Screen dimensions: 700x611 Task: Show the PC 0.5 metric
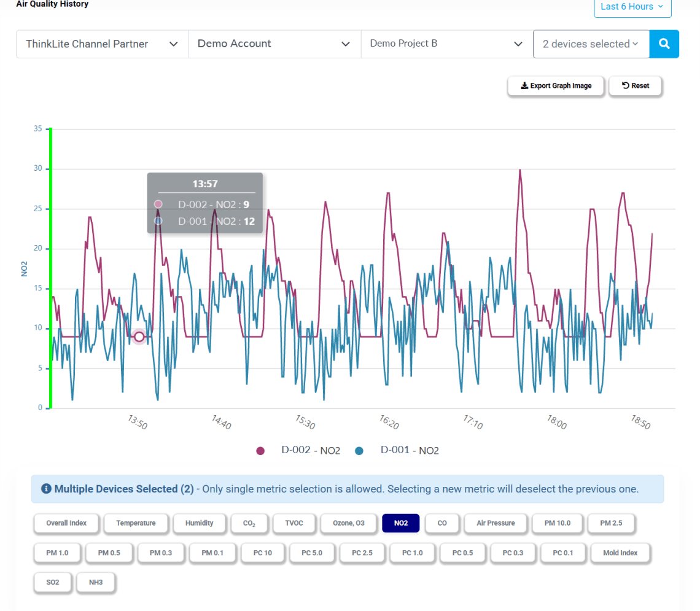click(462, 553)
